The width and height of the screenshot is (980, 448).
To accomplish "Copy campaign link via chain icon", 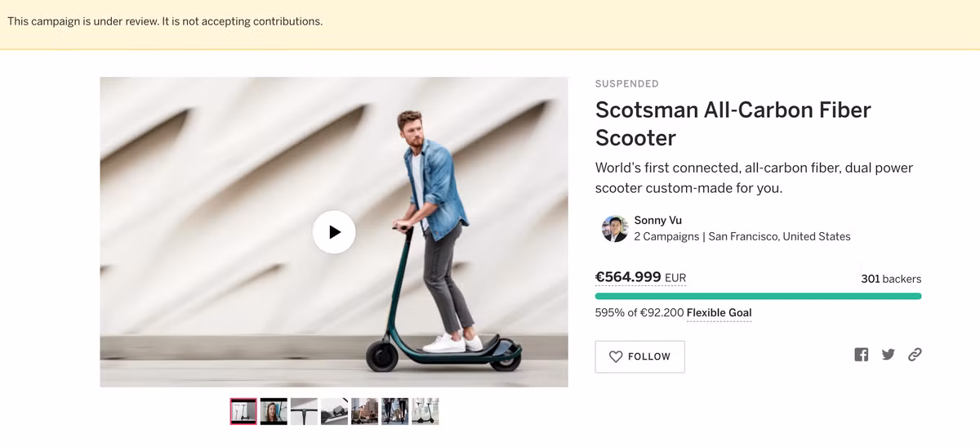I will (915, 355).
